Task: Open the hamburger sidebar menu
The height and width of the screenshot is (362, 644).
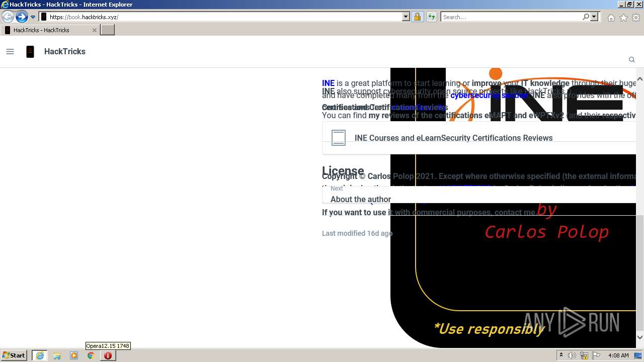Action: click(x=10, y=51)
